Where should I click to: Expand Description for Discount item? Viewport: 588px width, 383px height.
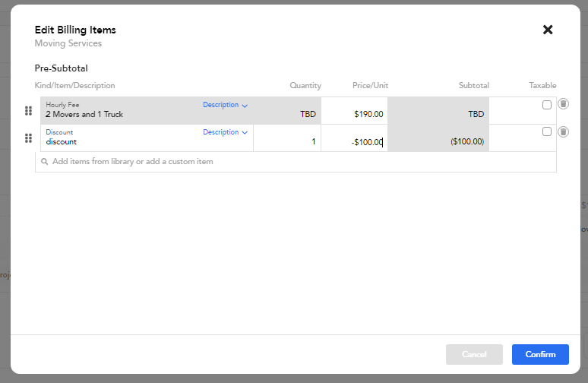[225, 132]
